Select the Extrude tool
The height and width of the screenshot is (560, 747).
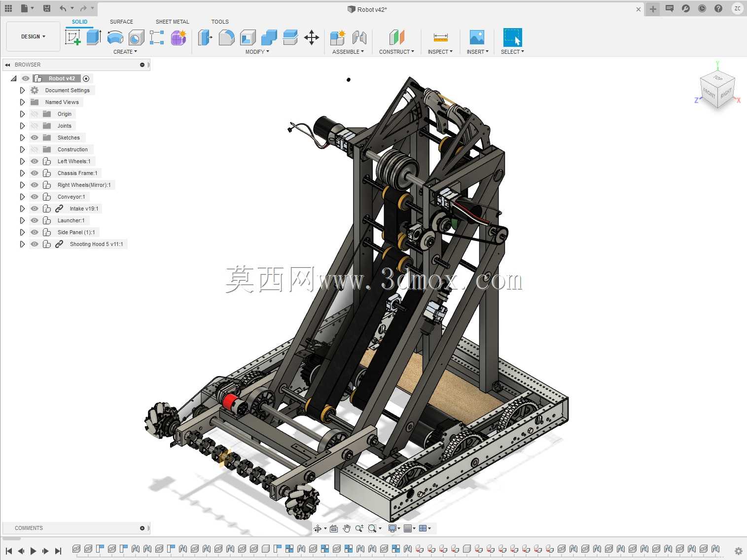point(94,37)
